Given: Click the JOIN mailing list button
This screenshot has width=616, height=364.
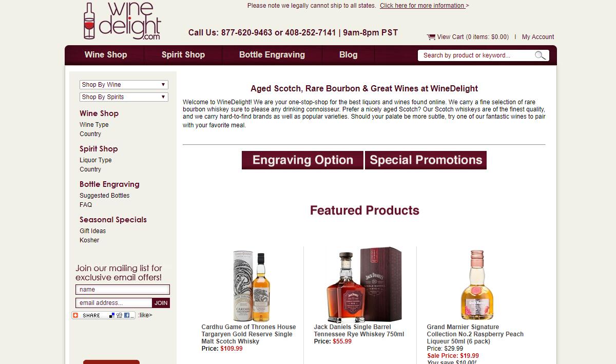Looking at the screenshot, I should pos(161,303).
